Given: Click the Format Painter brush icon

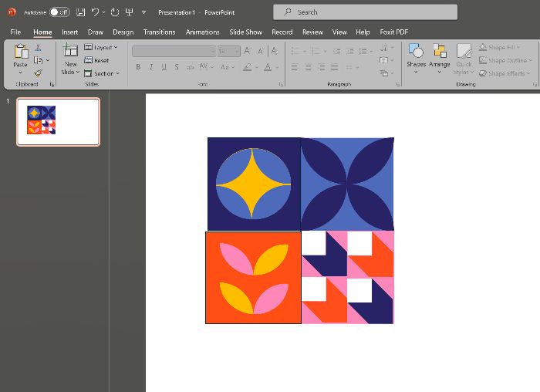Looking at the screenshot, I should tap(39, 73).
